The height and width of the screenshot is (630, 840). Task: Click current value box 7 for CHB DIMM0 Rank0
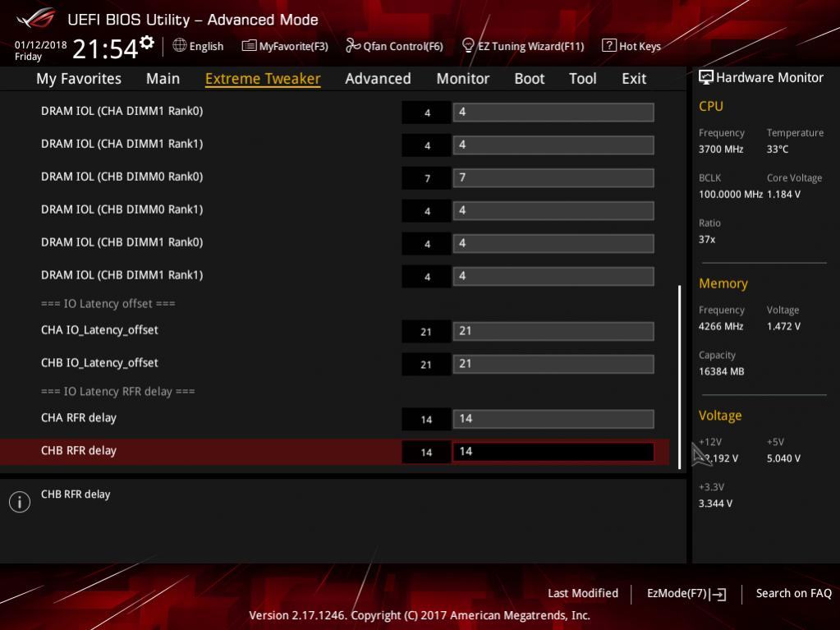click(x=426, y=178)
